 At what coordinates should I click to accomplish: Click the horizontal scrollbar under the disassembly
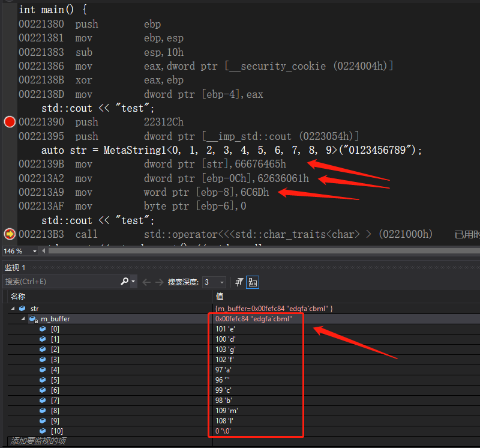240,251
